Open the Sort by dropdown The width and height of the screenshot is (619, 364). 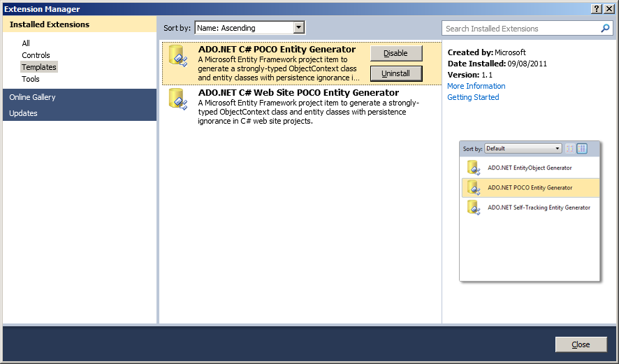click(x=299, y=28)
